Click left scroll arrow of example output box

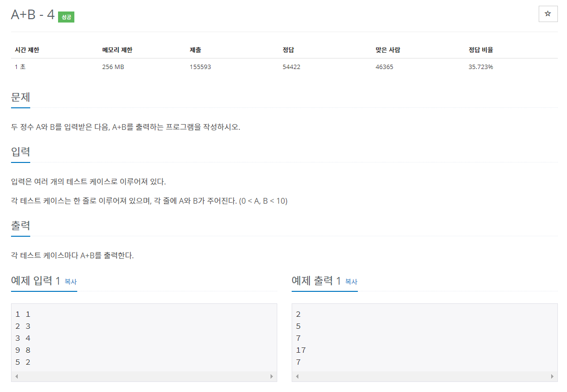297,377
